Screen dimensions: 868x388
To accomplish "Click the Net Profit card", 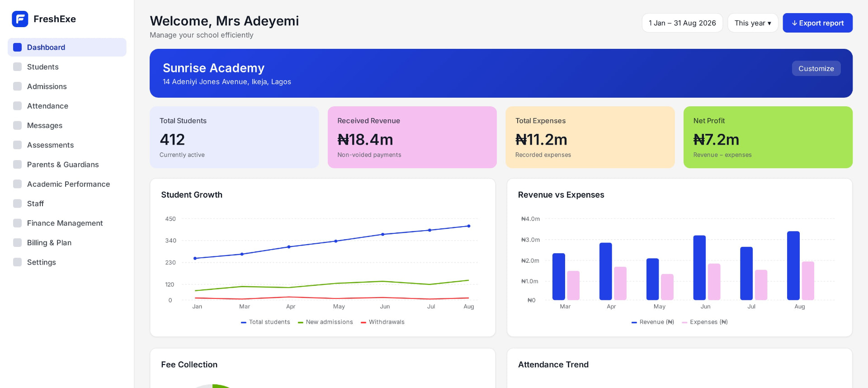I will [x=768, y=137].
